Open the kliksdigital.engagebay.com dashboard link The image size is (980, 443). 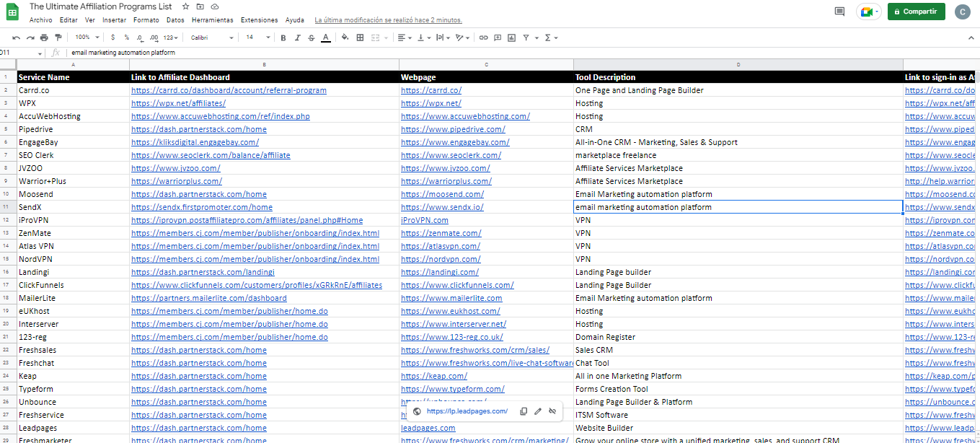click(x=195, y=142)
